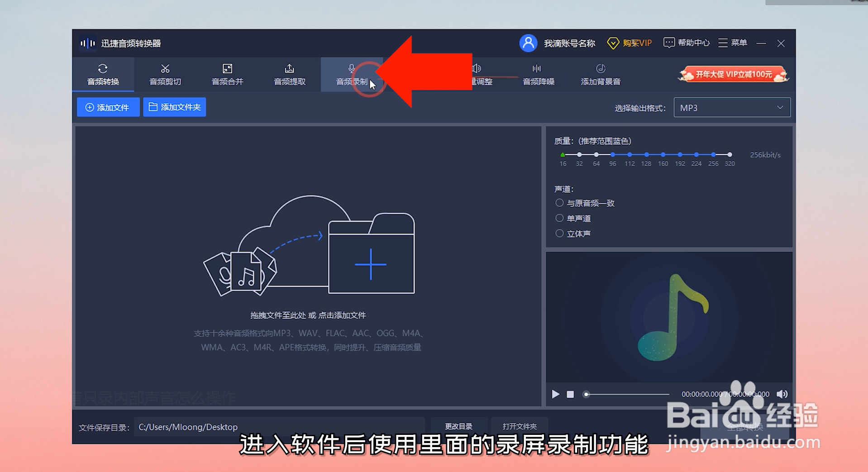Screen dimensions: 868x472
Task: Click the music file illustration icon
Action: pyautogui.click(x=240, y=272)
